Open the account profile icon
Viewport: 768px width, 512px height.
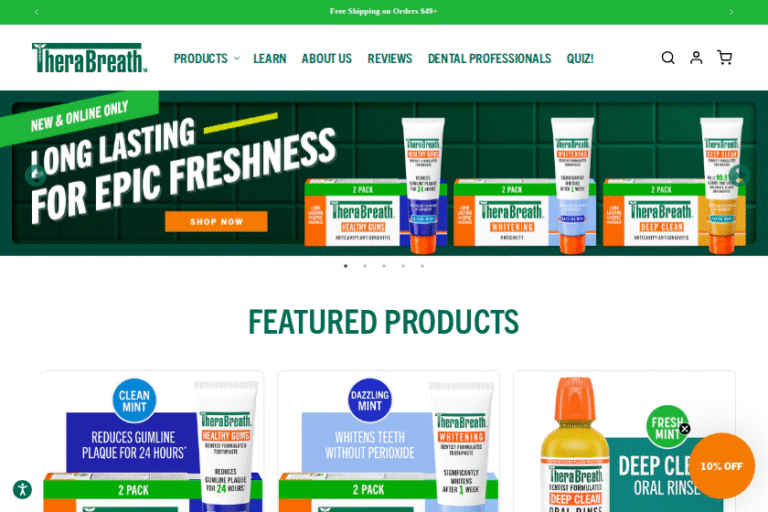click(x=696, y=58)
